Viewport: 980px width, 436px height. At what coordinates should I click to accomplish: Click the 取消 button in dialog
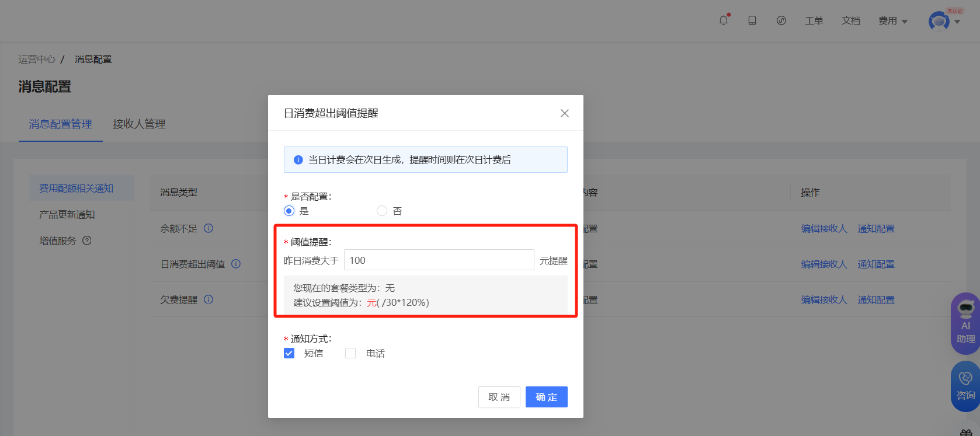[x=499, y=397]
